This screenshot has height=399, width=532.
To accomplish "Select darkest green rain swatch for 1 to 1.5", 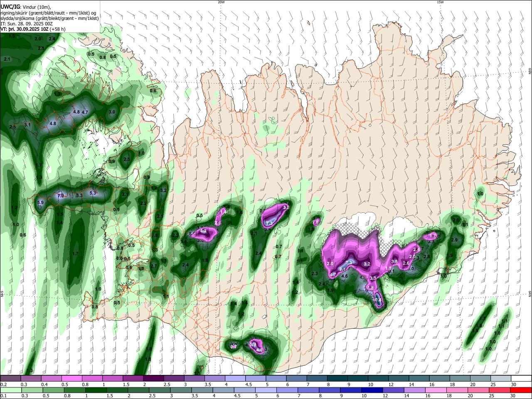I will click(96, 390).
